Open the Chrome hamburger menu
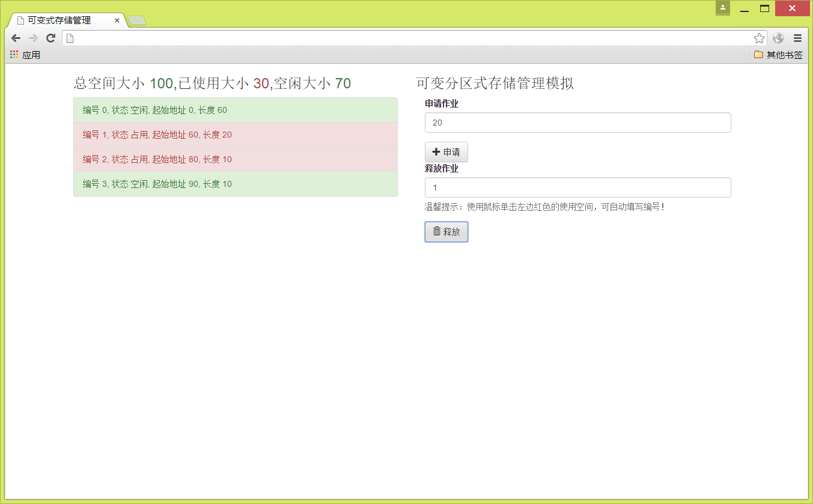Viewport: 813px width, 504px height. click(x=798, y=38)
